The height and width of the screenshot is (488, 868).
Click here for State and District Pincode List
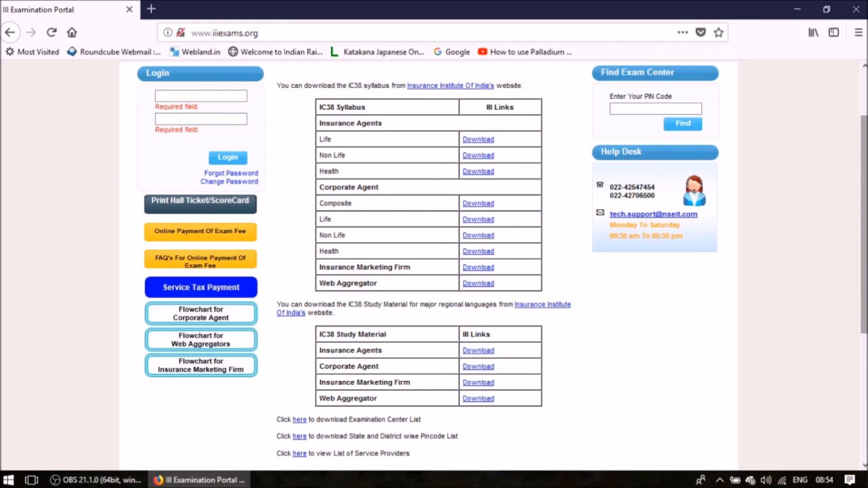[300, 436]
